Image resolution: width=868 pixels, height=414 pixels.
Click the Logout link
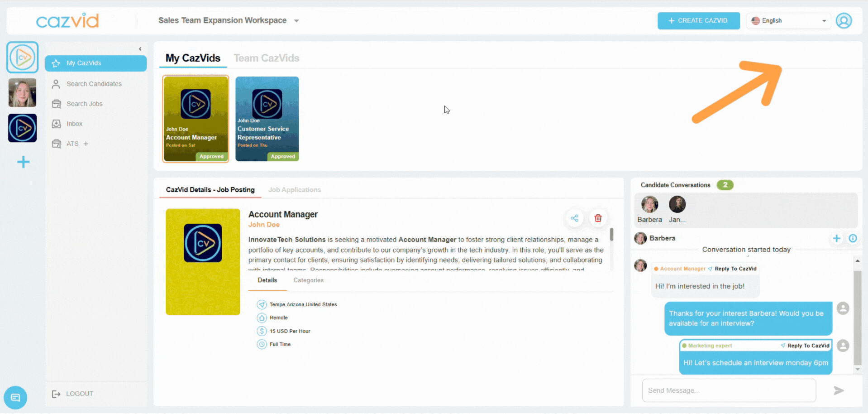coord(72,394)
